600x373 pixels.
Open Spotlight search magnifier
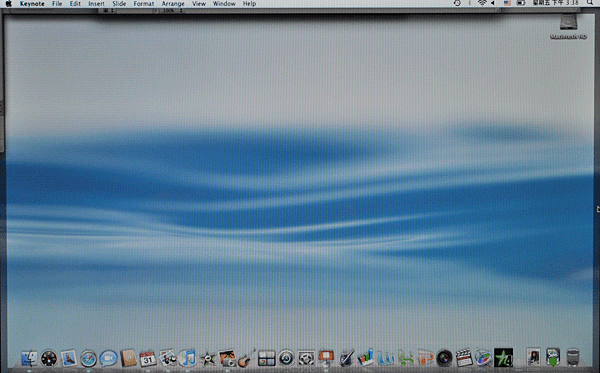click(x=590, y=3)
